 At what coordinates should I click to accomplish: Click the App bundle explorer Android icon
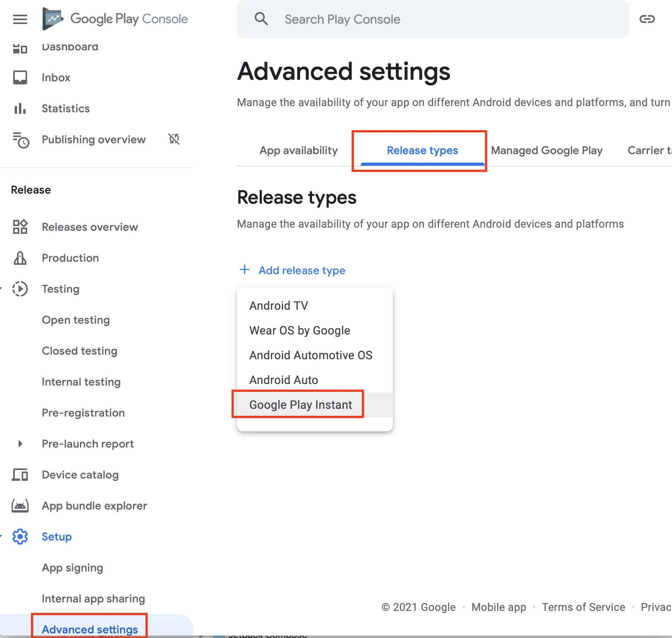[20, 506]
